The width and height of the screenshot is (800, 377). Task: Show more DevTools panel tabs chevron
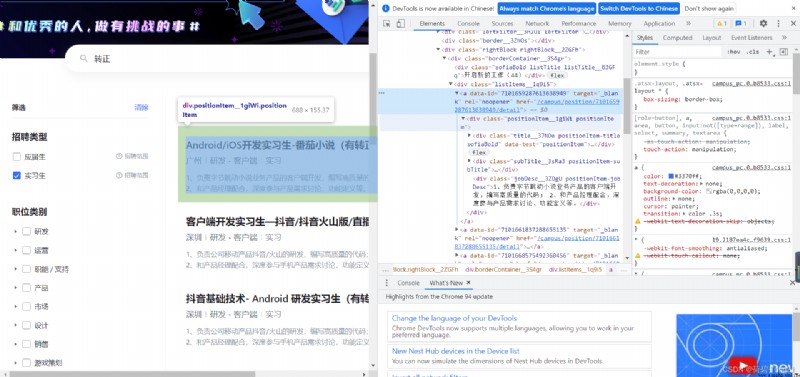pyautogui.click(x=688, y=23)
